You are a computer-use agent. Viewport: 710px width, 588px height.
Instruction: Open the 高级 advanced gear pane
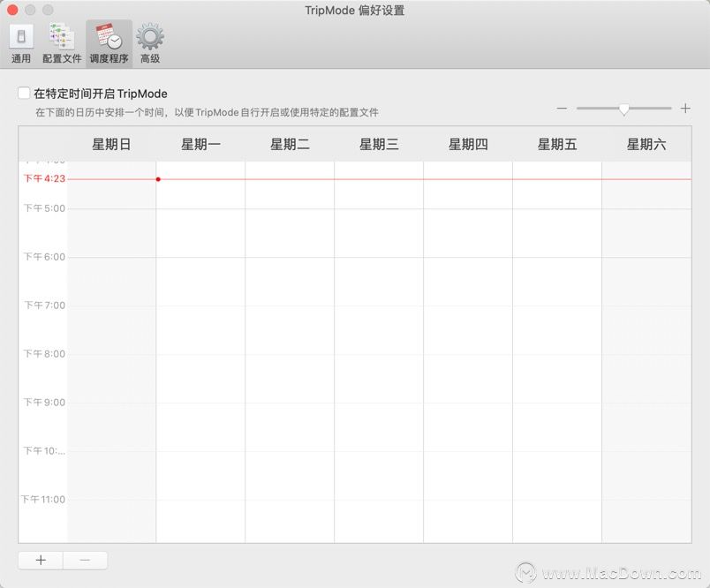(150, 44)
